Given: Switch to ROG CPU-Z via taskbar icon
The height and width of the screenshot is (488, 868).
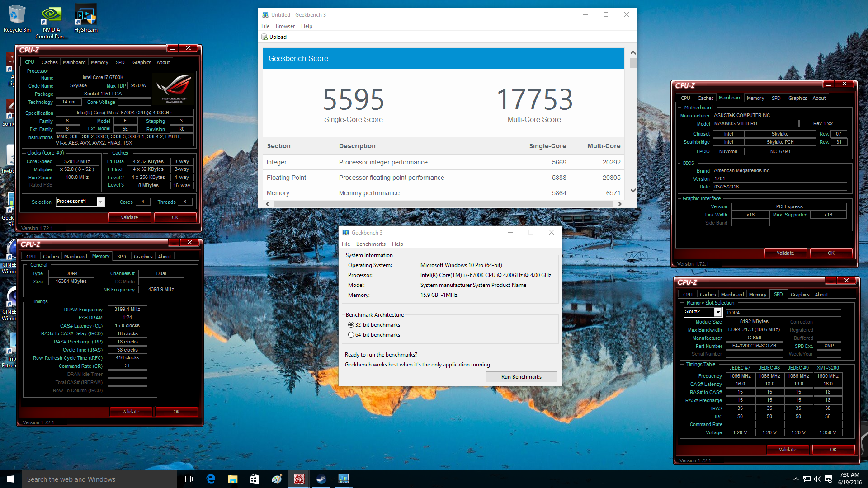Looking at the screenshot, I should [299, 479].
